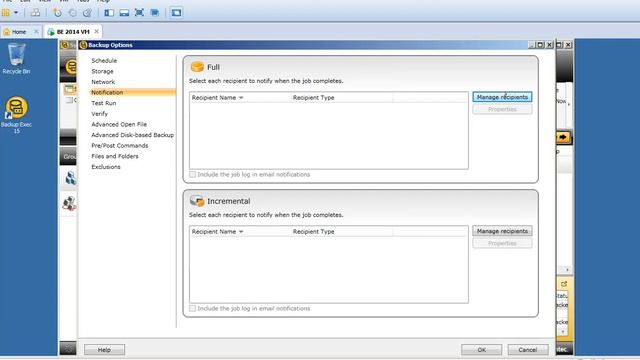Open the Network settings page
Viewport: 640px width, 360px height.
pyautogui.click(x=103, y=82)
